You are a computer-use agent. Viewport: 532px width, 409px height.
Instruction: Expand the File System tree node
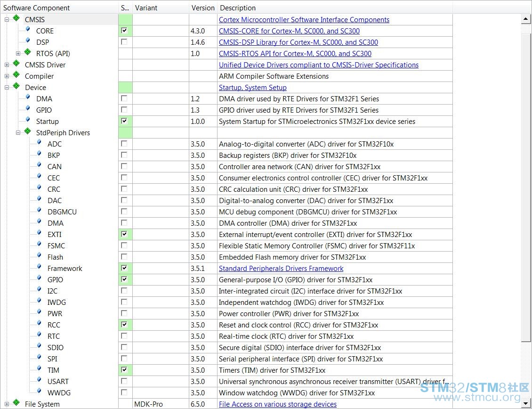coord(7,404)
